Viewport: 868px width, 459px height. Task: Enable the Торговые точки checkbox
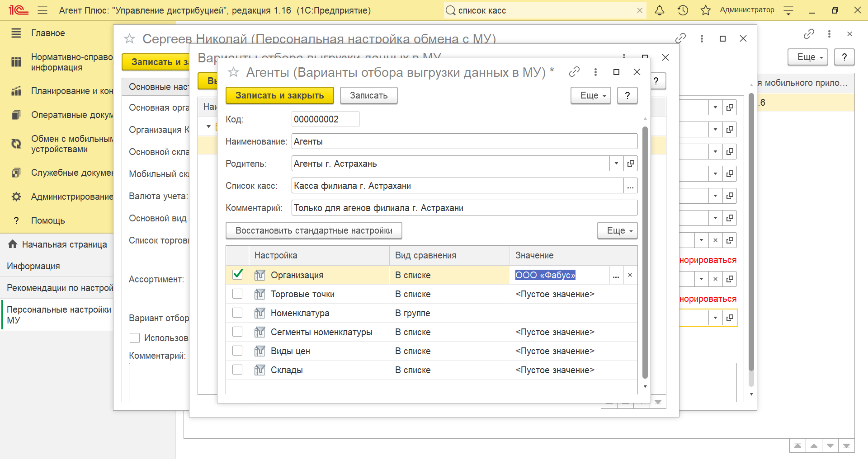237,294
